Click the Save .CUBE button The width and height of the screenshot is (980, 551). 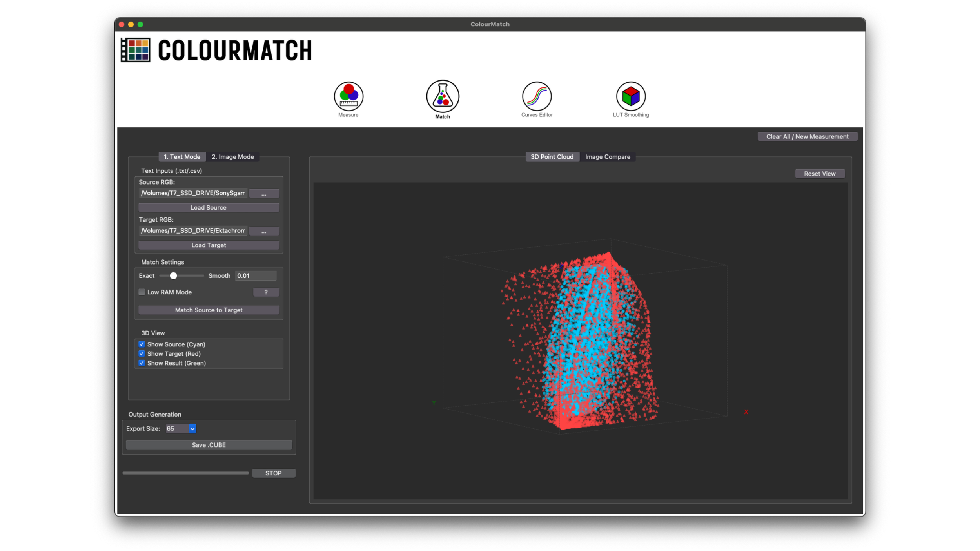click(x=209, y=445)
